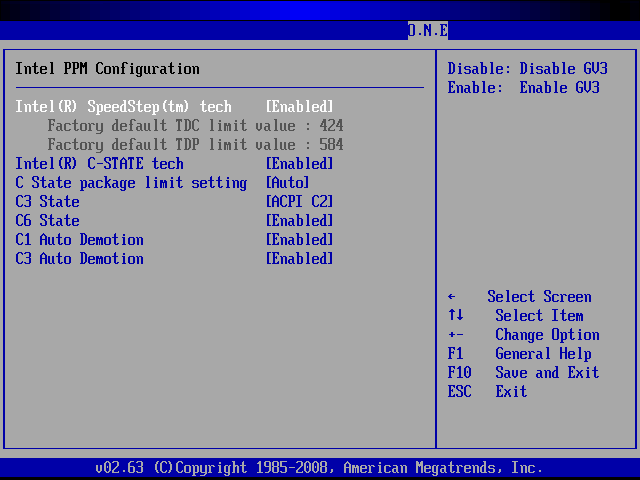640x480 pixels.
Task: Click the ESC Exit hint
Action: [x=487, y=391]
